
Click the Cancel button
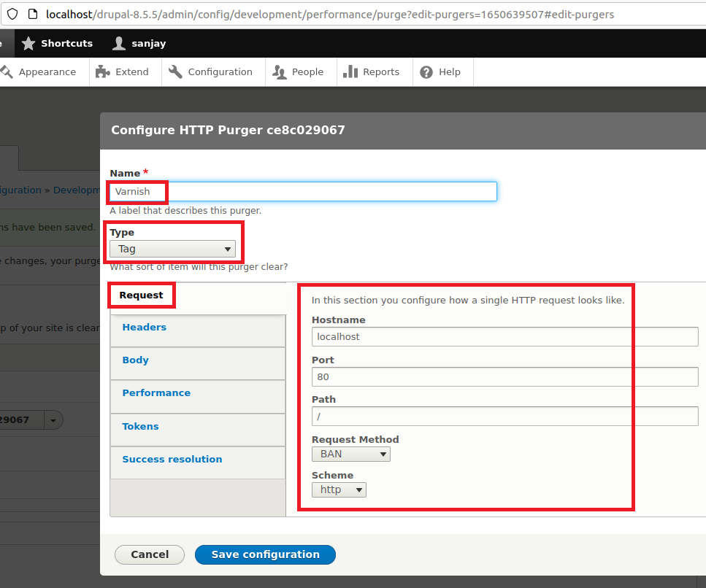coord(150,554)
